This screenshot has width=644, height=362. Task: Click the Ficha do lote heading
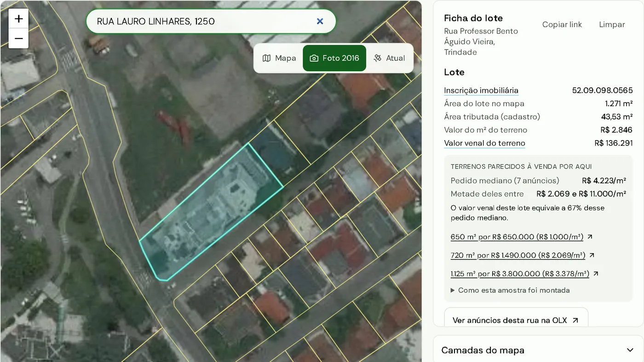click(x=473, y=18)
